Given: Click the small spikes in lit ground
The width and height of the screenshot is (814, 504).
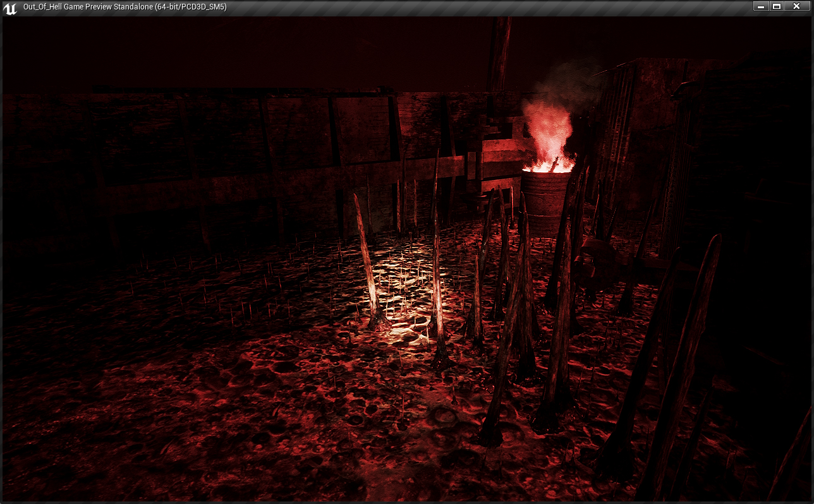Looking at the screenshot, I should pos(404,297).
